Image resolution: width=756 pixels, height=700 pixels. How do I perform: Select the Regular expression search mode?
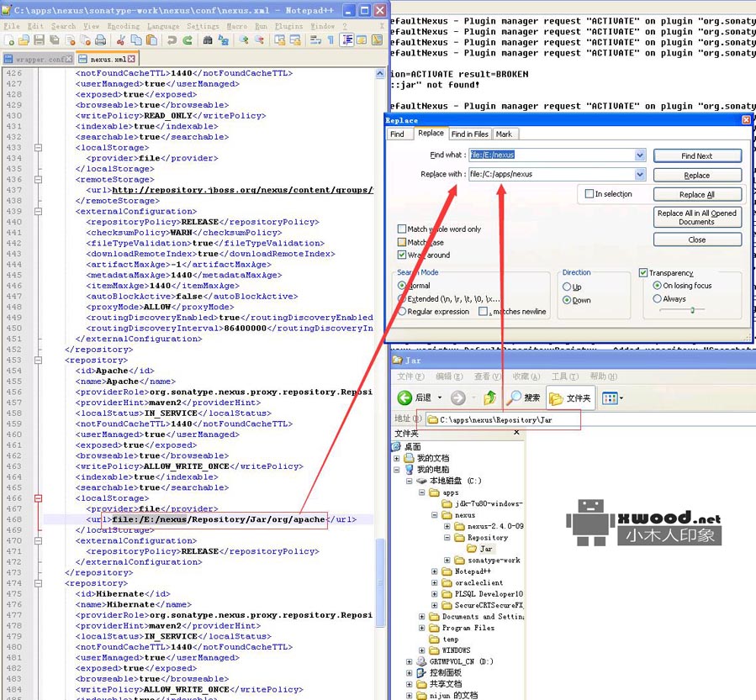point(402,312)
